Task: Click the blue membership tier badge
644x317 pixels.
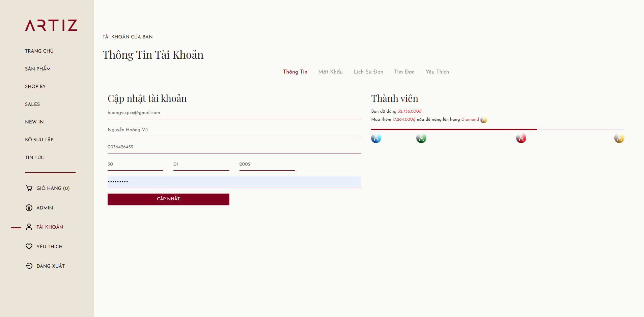Action: 376,138
